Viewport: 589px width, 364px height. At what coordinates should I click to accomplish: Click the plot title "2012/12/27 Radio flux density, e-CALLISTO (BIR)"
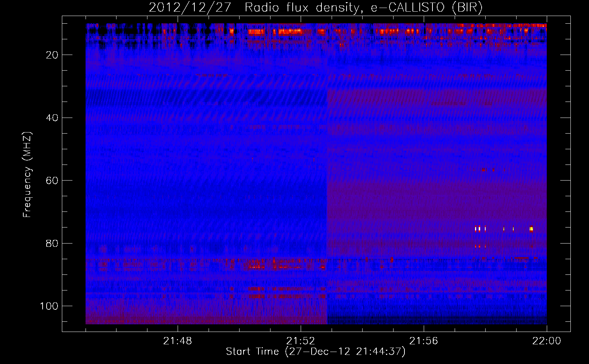coord(316,8)
